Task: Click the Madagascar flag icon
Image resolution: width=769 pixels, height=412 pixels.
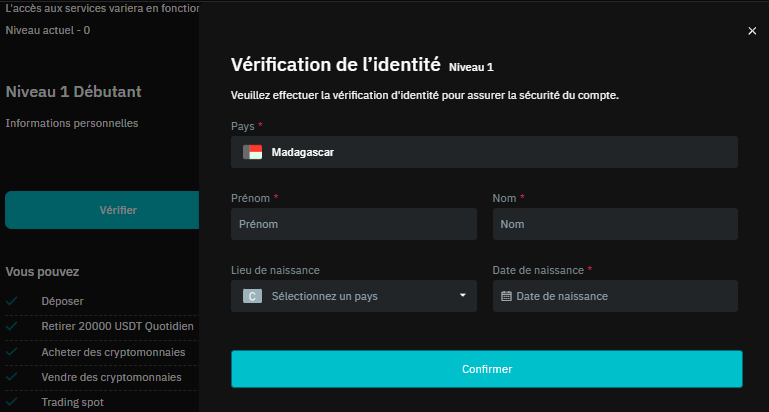Action: [252, 153]
